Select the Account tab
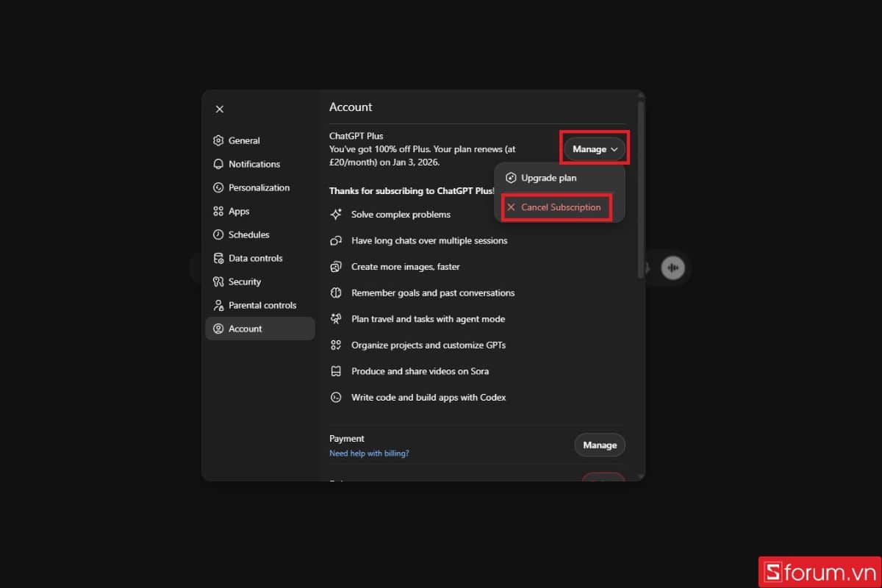This screenshot has height=588, width=882. tap(260, 329)
